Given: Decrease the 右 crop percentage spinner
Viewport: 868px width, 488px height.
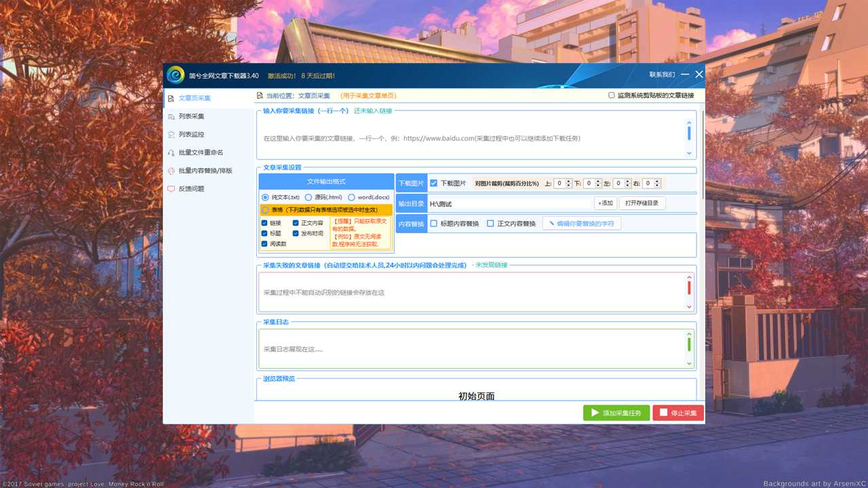Looking at the screenshot, I should click(658, 186).
